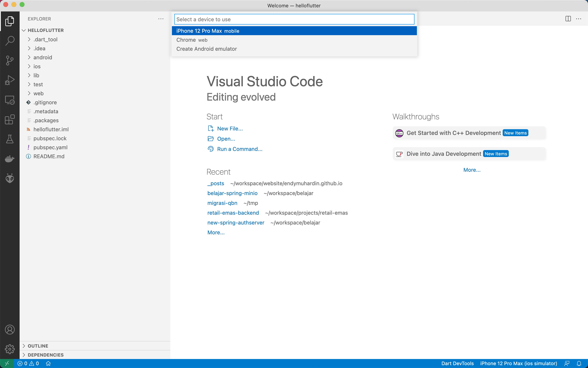The image size is (588, 368).
Task: Open the Testing flask icon
Action: click(10, 139)
